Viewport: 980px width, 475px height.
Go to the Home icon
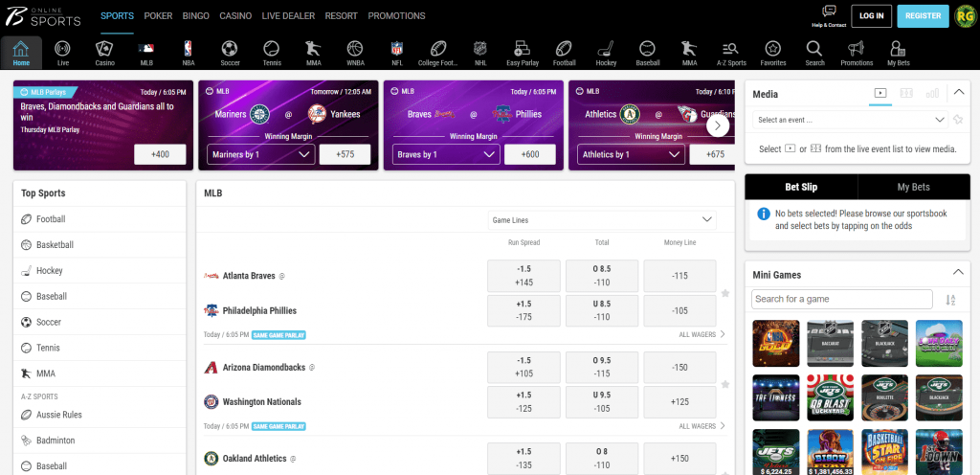click(x=21, y=53)
